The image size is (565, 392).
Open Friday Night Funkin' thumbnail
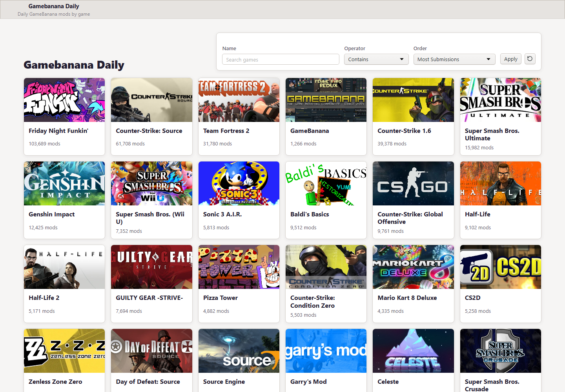coord(64,100)
